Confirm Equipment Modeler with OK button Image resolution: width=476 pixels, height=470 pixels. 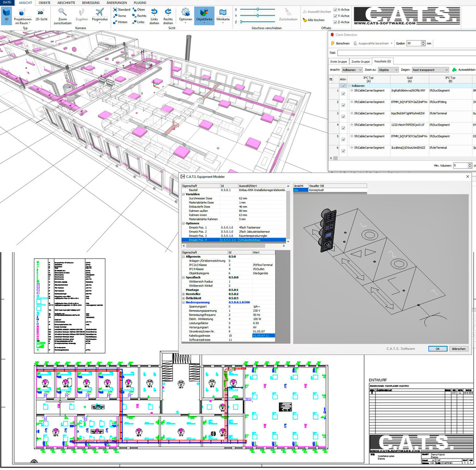pyautogui.click(x=437, y=349)
